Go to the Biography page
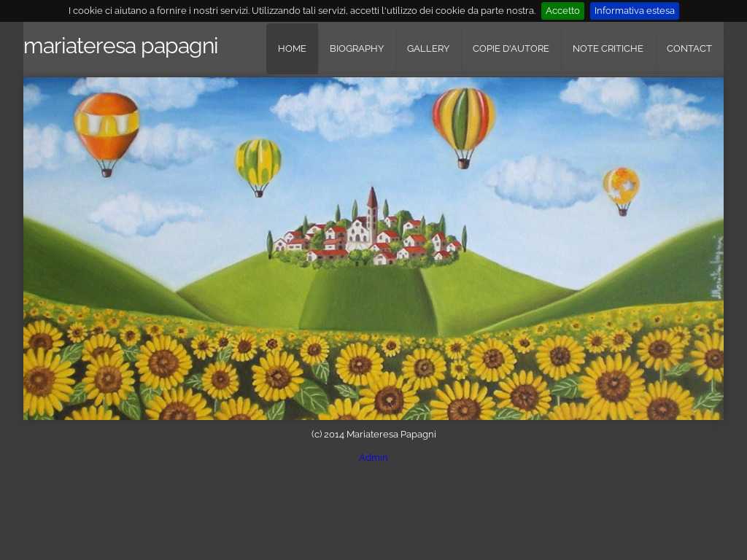The width and height of the screenshot is (747, 560). 356,49
